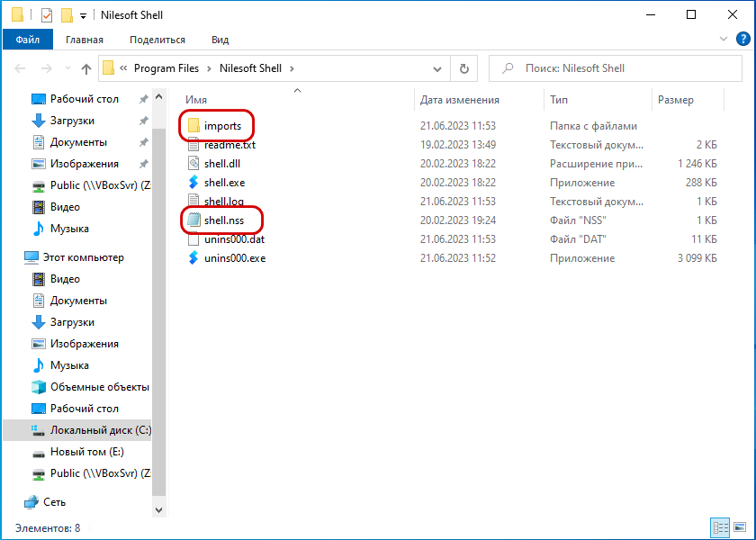Select the shell.log file icon
Viewport: 756px width, 540px height.
193,201
